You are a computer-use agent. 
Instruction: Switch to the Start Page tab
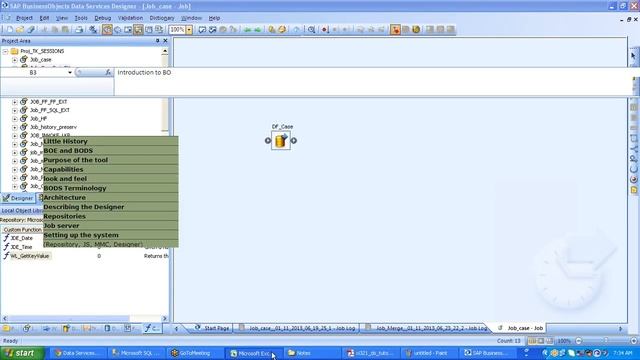pos(212,328)
